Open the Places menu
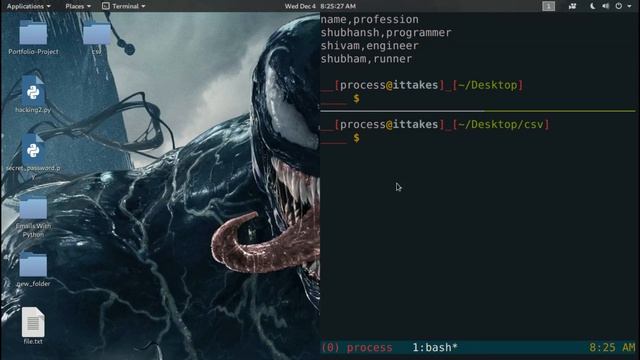 pos(78,6)
